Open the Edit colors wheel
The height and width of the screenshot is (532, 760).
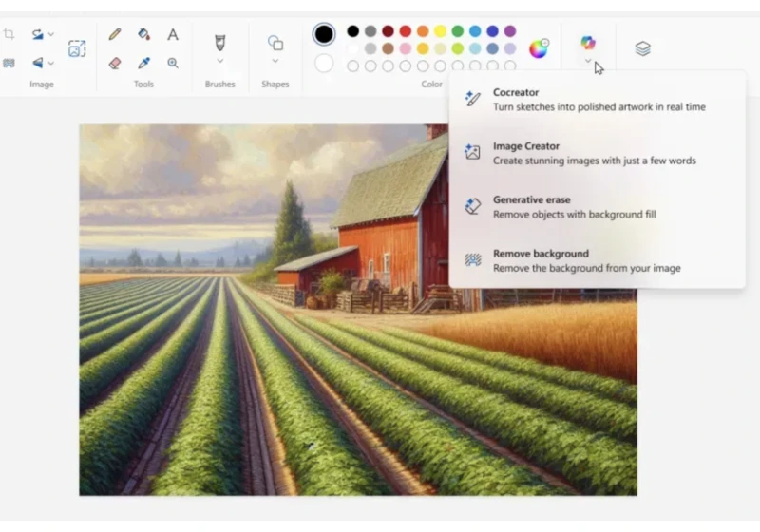point(539,48)
